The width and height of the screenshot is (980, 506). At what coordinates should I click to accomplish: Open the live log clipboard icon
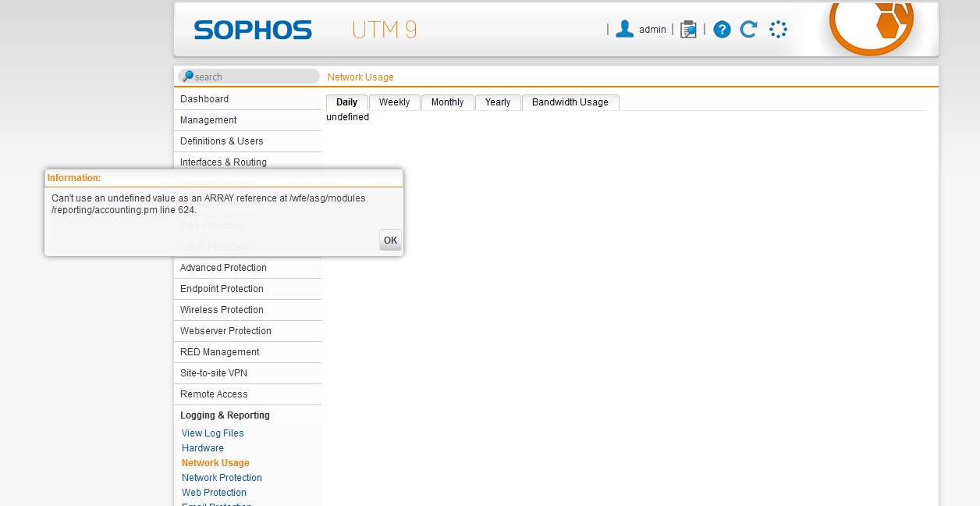(688, 30)
